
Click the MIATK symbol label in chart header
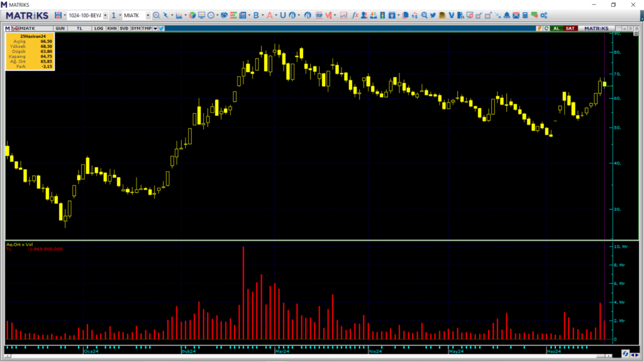(x=28, y=28)
